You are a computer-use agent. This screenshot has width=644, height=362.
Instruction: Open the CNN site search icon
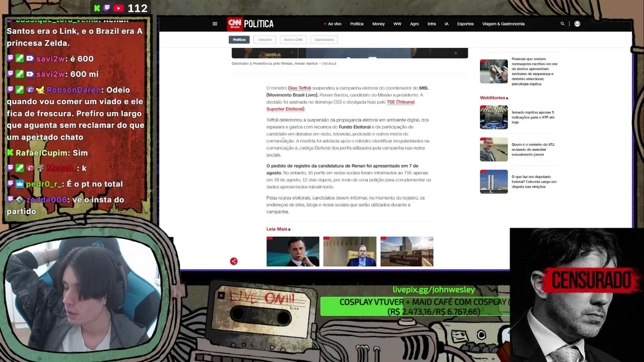tap(562, 24)
